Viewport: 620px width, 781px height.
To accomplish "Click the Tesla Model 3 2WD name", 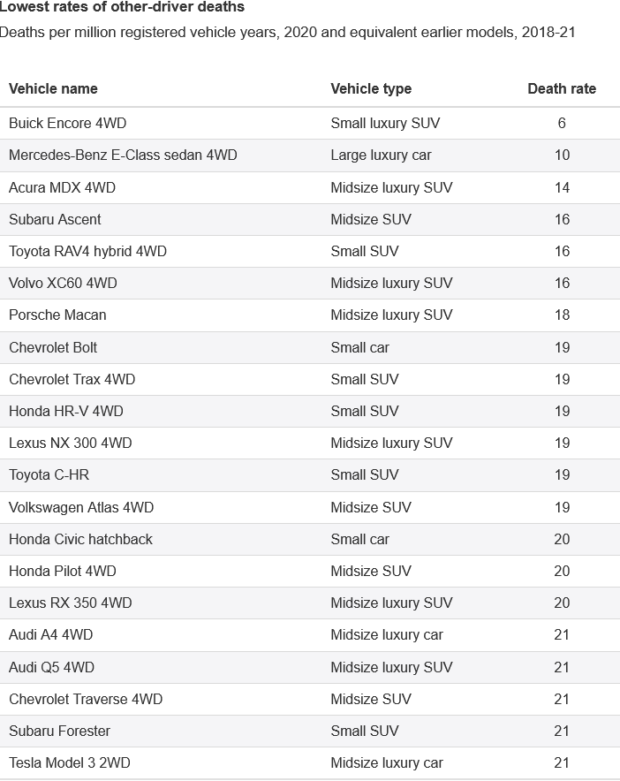I will (x=69, y=763).
